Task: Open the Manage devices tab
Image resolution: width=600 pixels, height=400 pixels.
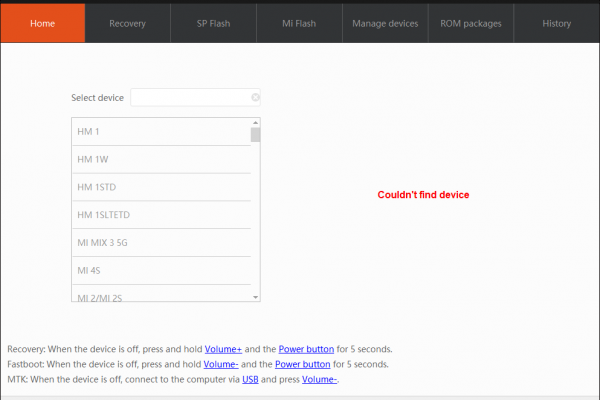Action: [x=385, y=23]
